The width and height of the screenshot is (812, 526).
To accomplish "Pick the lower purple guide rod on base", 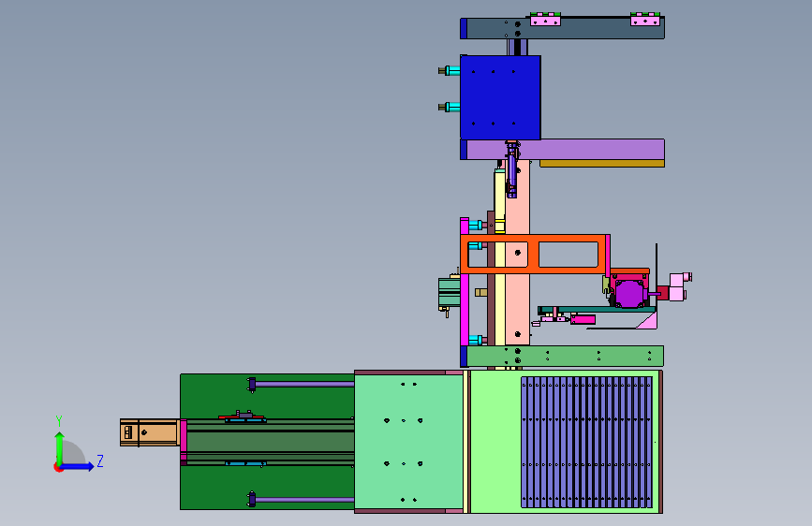I will pos(304,500).
